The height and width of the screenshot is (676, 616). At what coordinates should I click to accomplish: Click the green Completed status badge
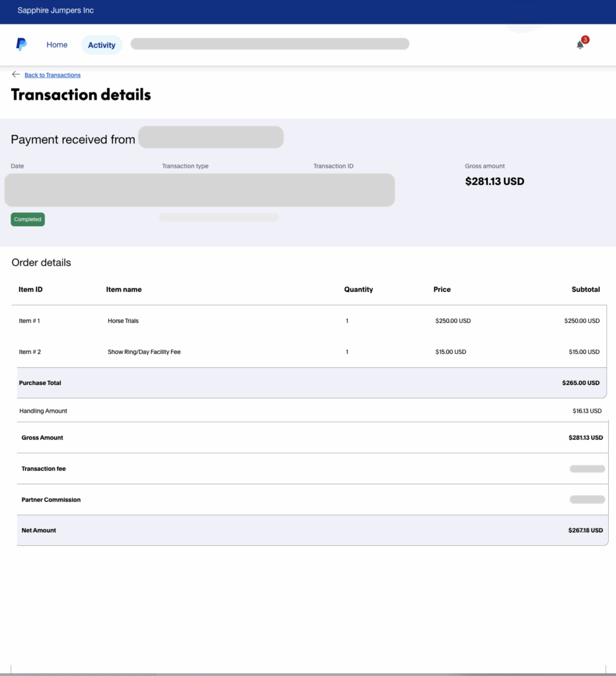tap(28, 219)
